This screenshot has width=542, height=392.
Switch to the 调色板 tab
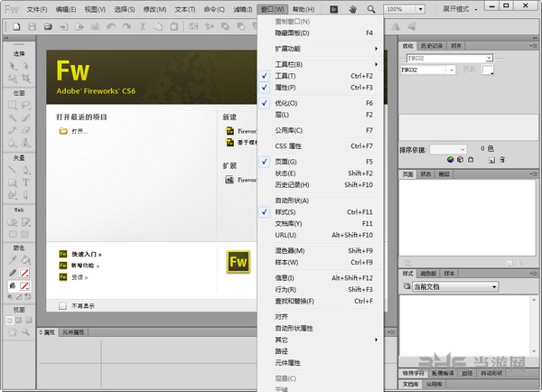[428, 274]
